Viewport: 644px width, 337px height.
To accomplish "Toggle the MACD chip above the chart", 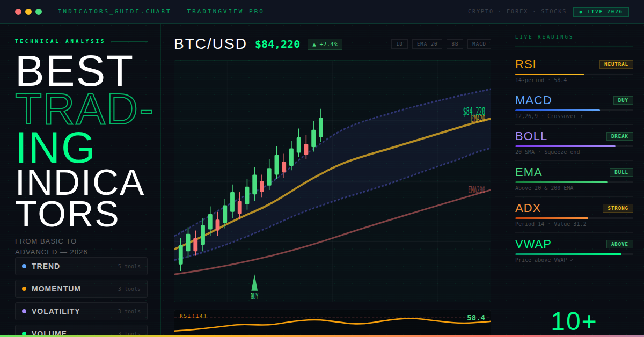I will point(479,44).
